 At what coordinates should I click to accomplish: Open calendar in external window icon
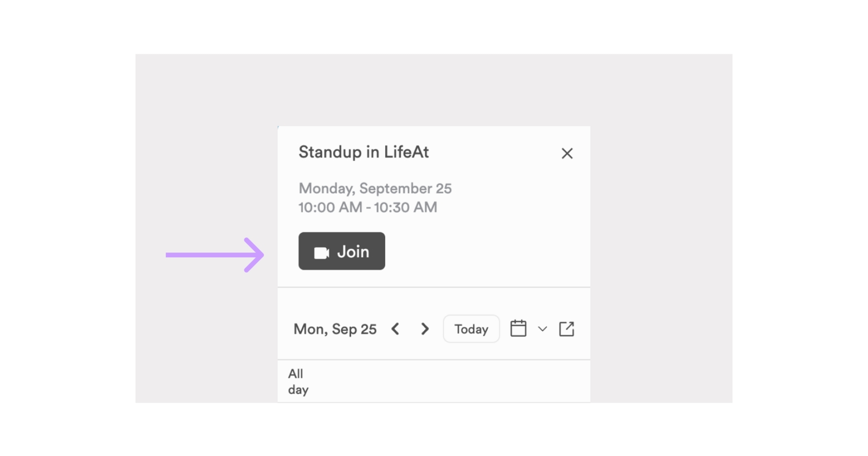(x=566, y=329)
